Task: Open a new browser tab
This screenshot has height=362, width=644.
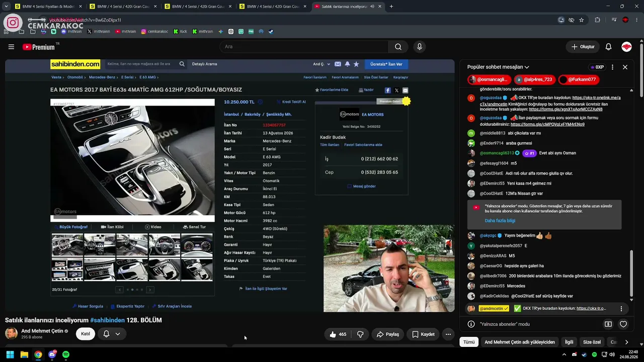Action: click(x=391, y=7)
